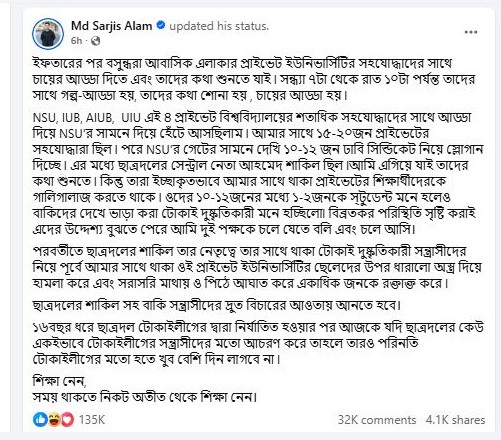501x440 pixels.
Task: View the 4.1K shares list
Action: tap(455, 420)
